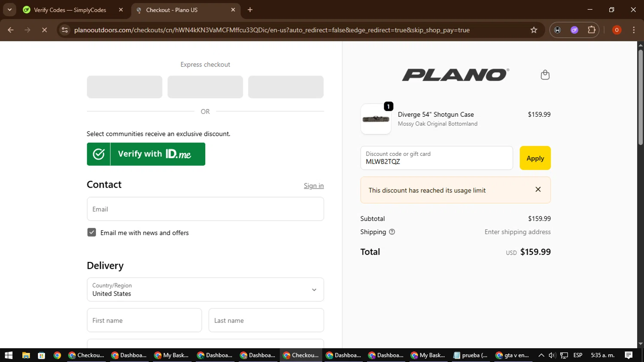The height and width of the screenshot is (362, 644).
Task: Close the Verify Codes SimplyCodes tab
Action: click(x=121, y=10)
